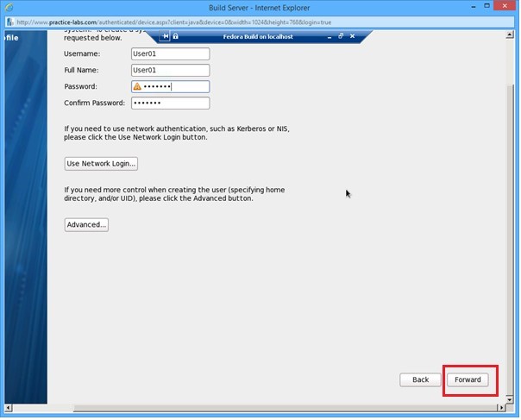Click the "Password:" label
The image size is (521, 420).
tap(81, 87)
